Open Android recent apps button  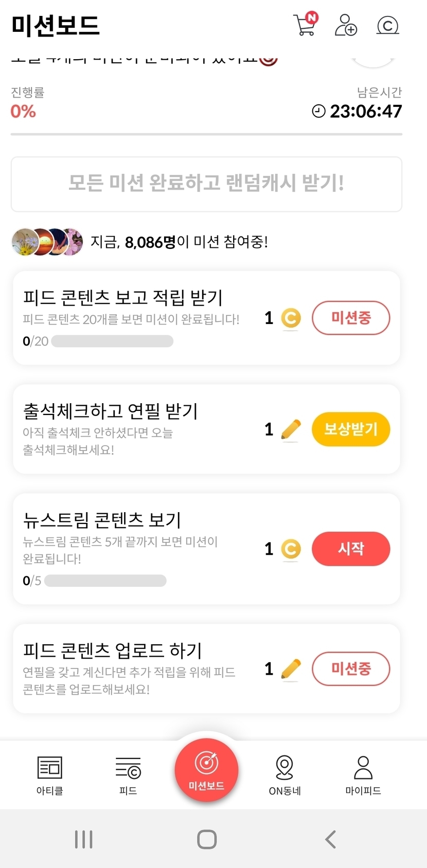click(83, 839)
